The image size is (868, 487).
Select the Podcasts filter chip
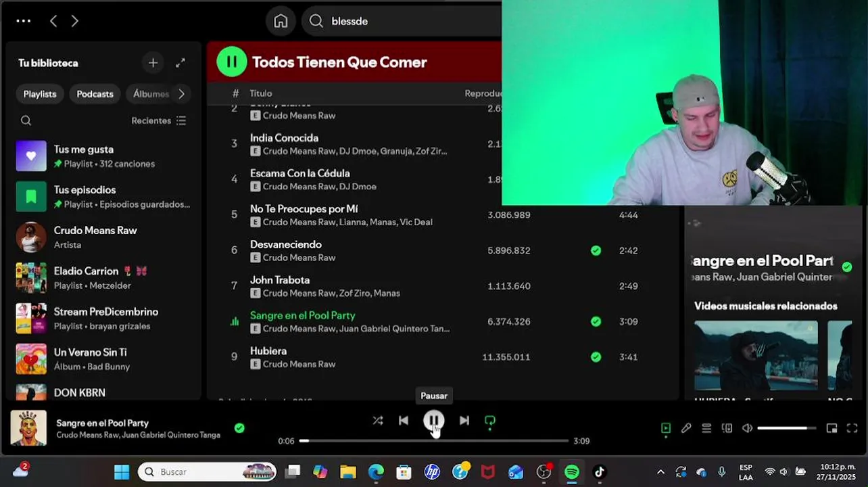pos(95,94)
